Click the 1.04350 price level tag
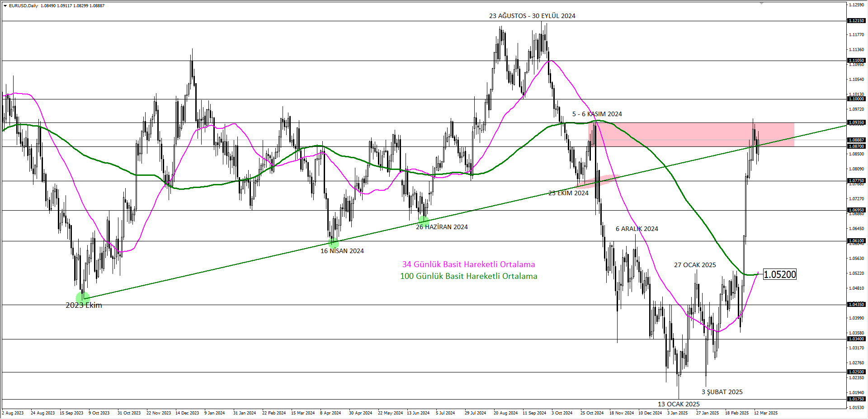 856,305
